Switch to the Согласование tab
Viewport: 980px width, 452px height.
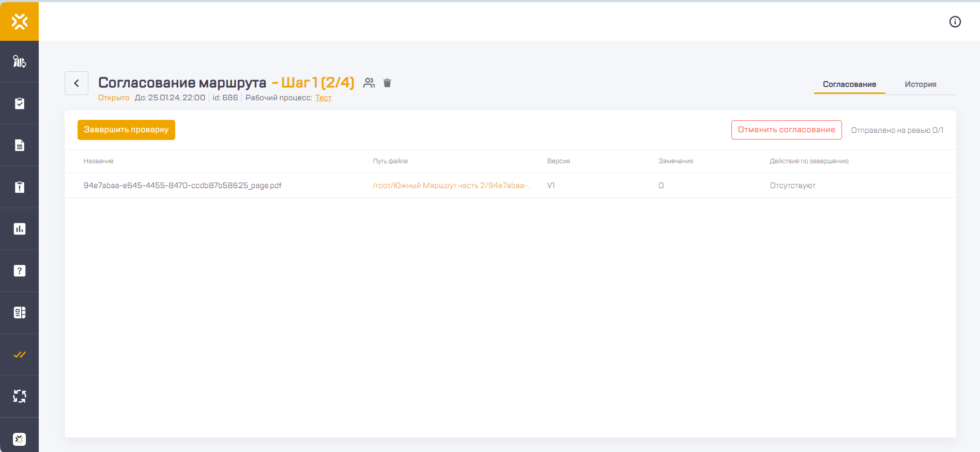[849, 84]
